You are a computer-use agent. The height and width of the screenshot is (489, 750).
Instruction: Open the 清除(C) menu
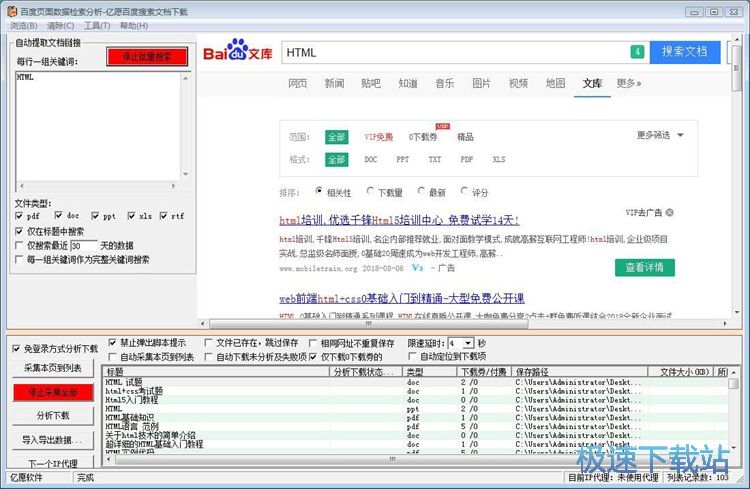click(60, 26)
